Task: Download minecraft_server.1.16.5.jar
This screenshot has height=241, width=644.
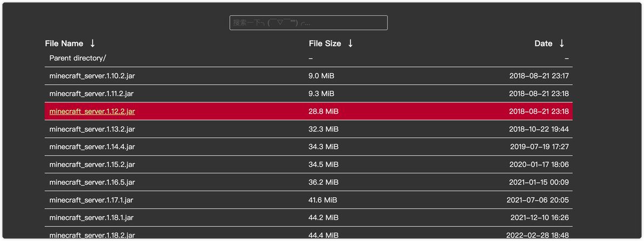Action: point(92,182)
